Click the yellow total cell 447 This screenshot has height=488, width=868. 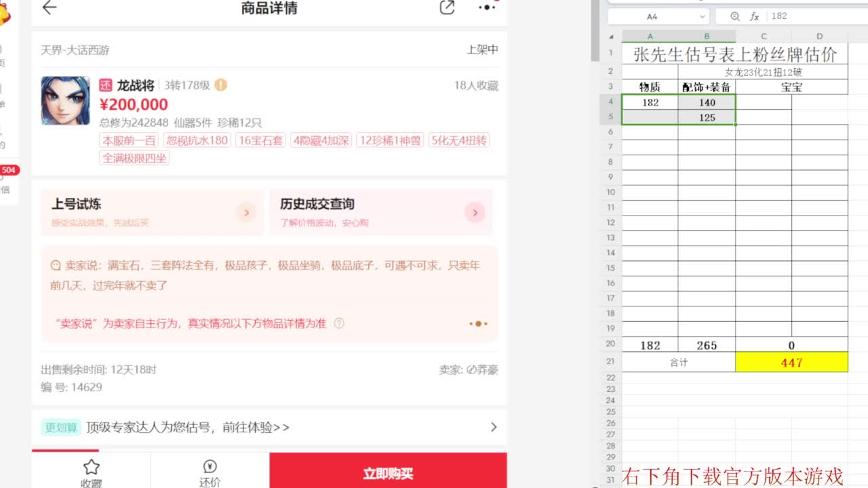pyautogui.click(x=791, y=362)
